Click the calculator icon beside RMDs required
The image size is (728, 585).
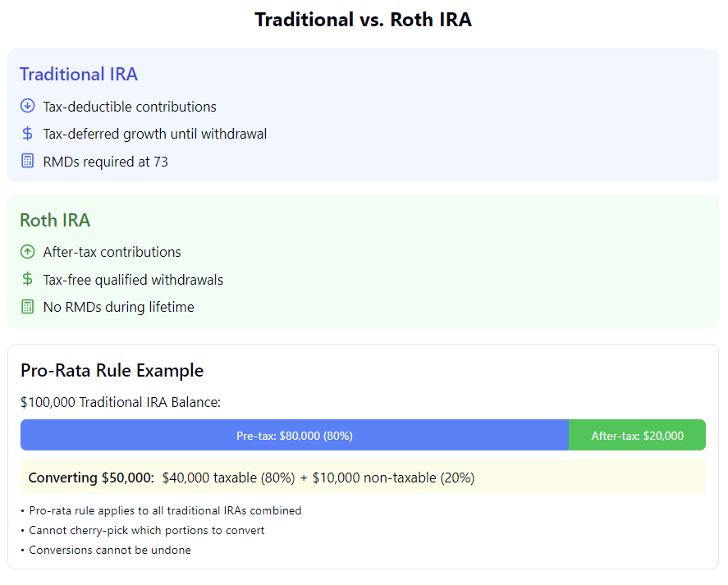[x=27, y=162]
